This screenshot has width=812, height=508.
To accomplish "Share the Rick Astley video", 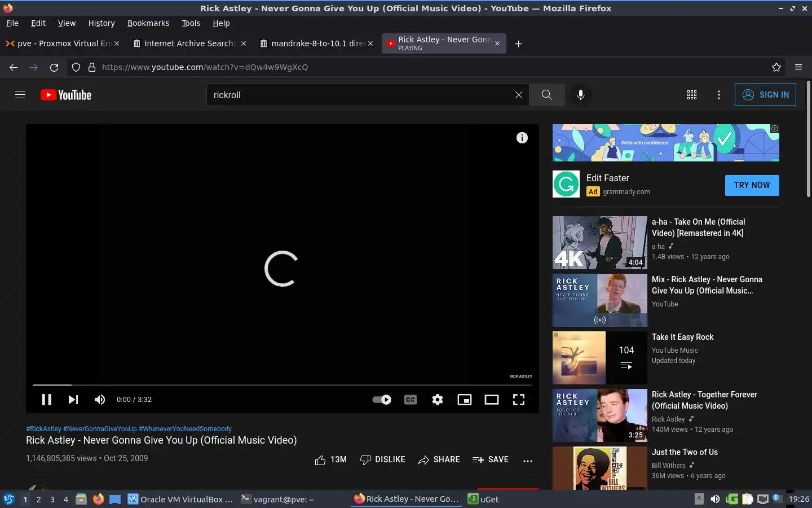I will [439, 459].
